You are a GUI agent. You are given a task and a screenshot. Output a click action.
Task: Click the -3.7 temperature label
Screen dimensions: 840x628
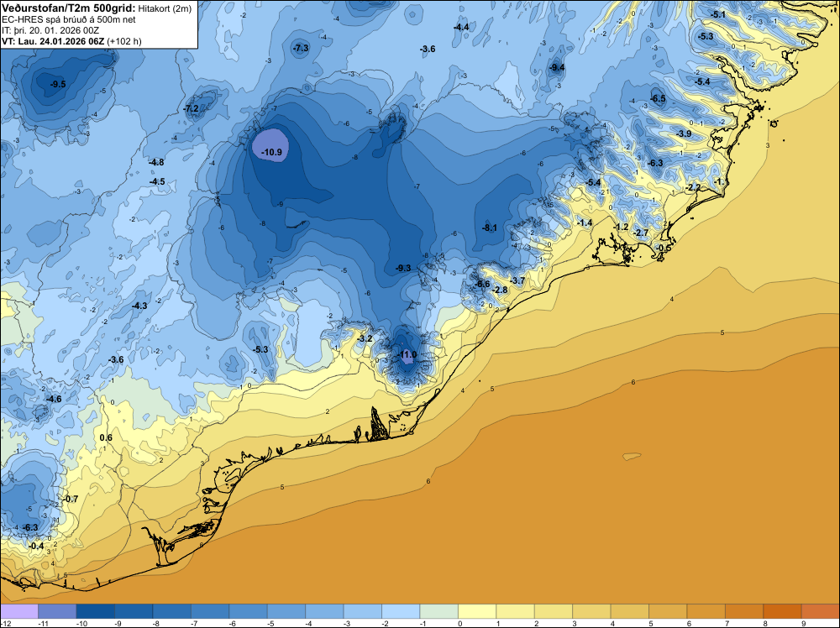coord(517,280)
